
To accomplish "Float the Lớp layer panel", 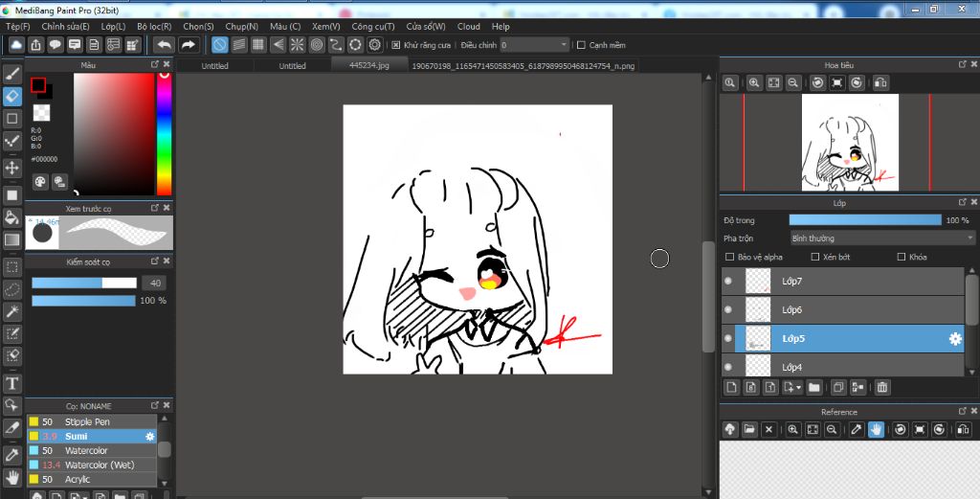I will tap(963, 202).
